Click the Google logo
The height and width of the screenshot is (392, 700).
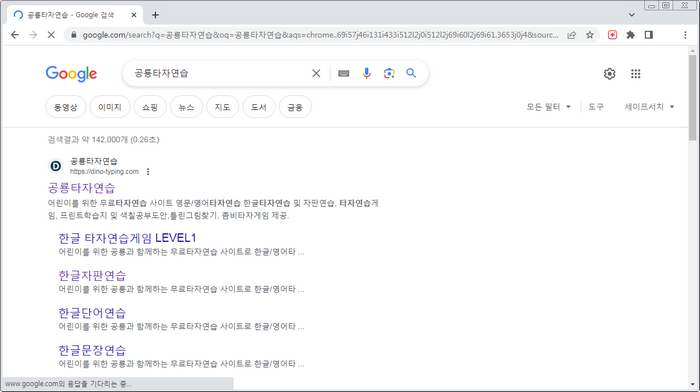pos(71,74)
